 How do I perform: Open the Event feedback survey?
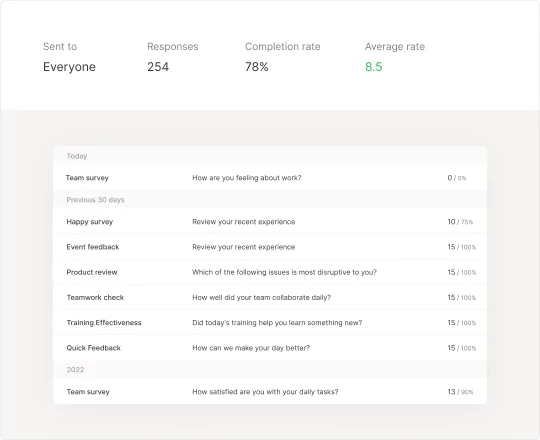pyautogui.click(x=93, y=247)
